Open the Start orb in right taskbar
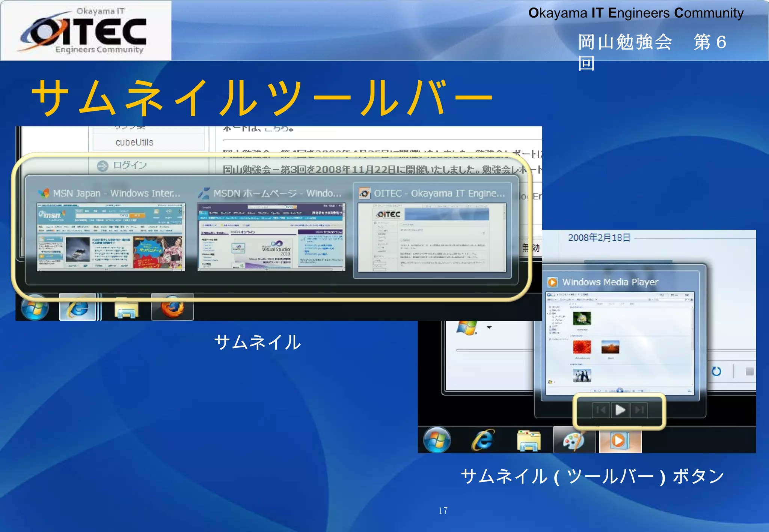 437,440
